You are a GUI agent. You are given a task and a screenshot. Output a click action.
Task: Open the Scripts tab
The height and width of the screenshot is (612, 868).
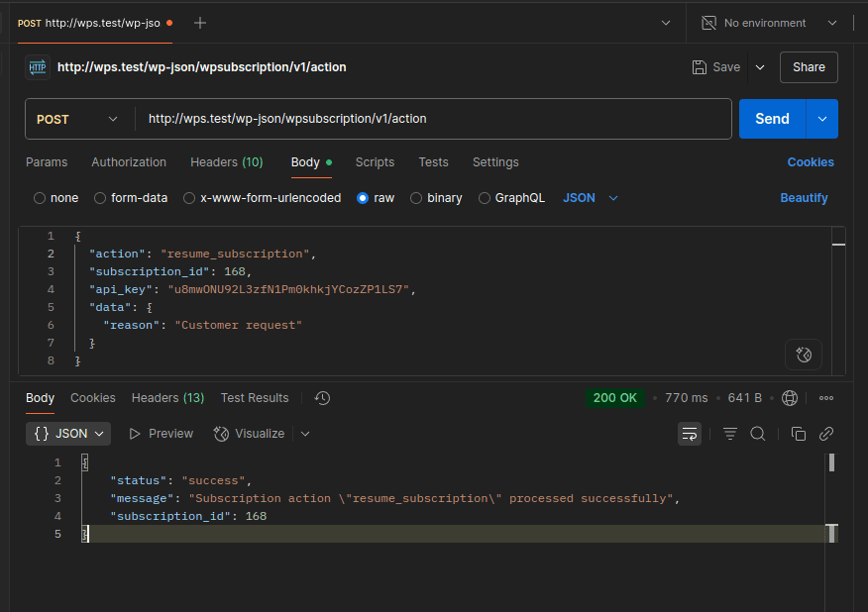(375, 162)
